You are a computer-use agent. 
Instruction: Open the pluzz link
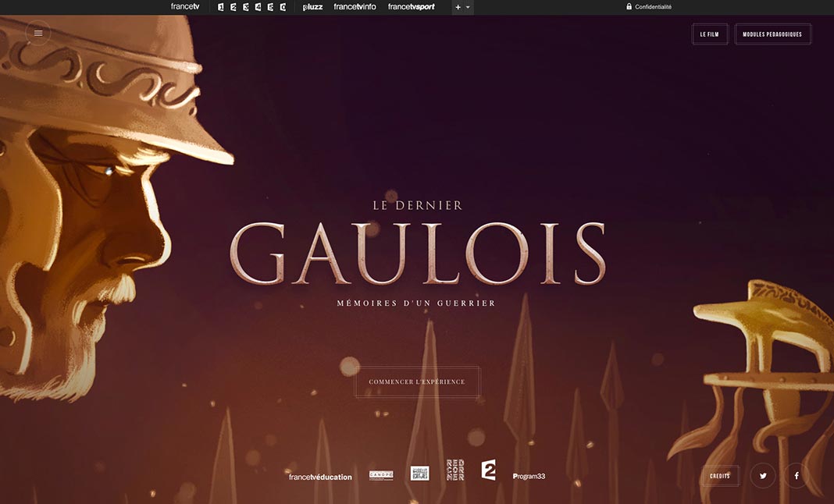tap(312, 7)
